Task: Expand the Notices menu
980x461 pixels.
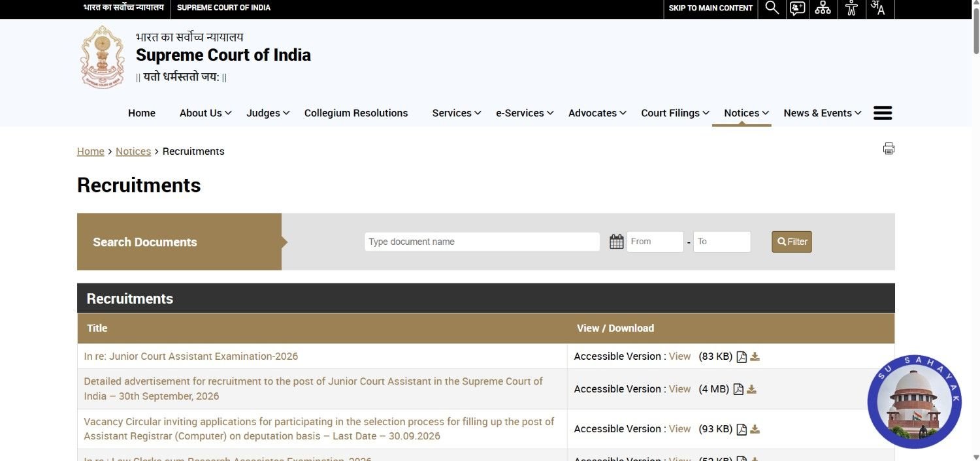Action: click(x=746, y=113)
